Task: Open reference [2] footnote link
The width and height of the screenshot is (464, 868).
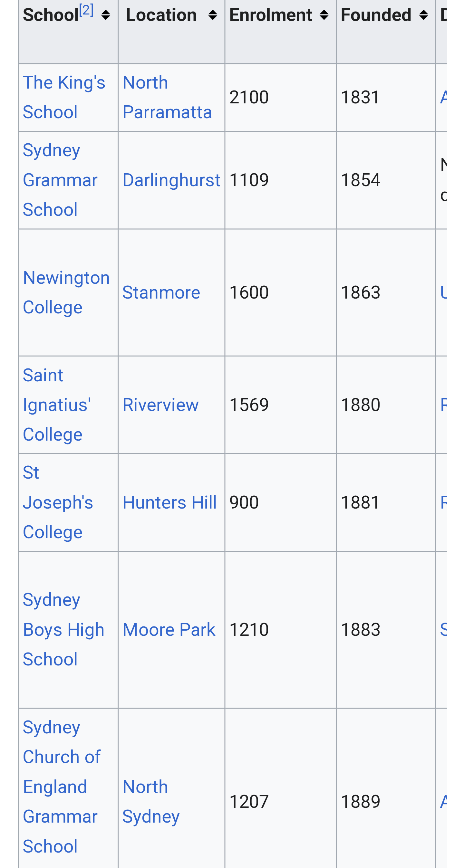Action: click(x=86, y=10)
